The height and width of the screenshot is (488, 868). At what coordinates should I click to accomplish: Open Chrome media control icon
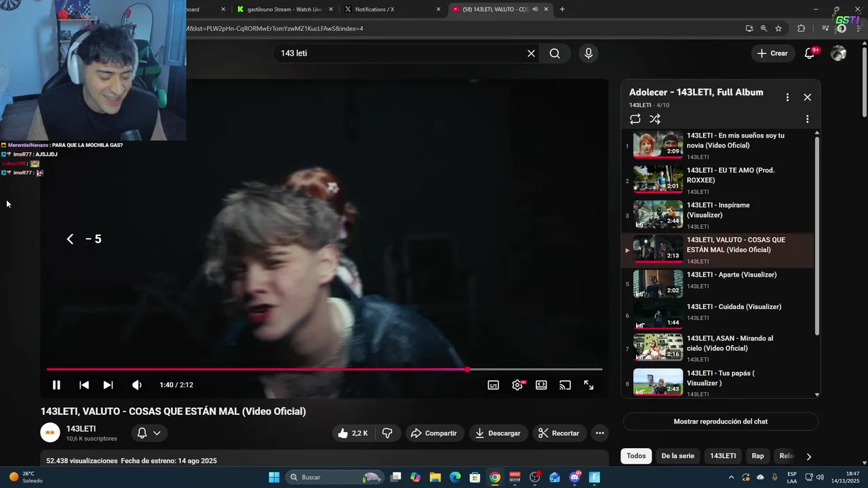click(825, 28)
